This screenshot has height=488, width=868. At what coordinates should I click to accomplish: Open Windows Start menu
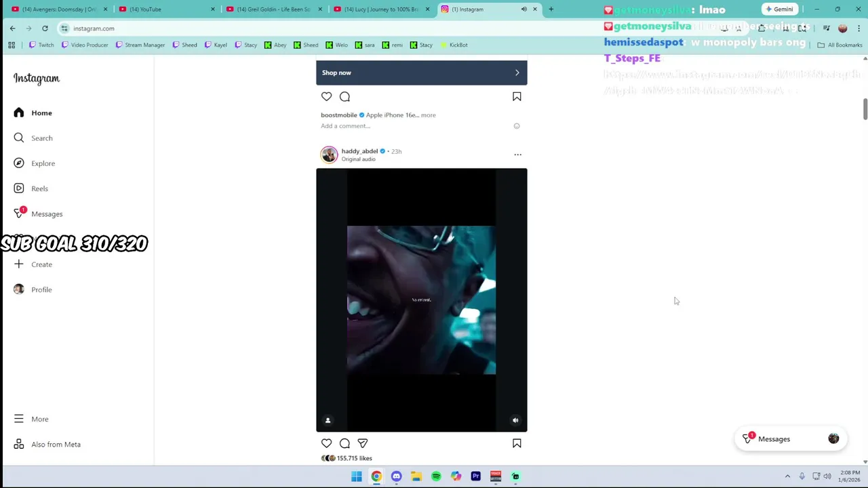click(356, 476)
